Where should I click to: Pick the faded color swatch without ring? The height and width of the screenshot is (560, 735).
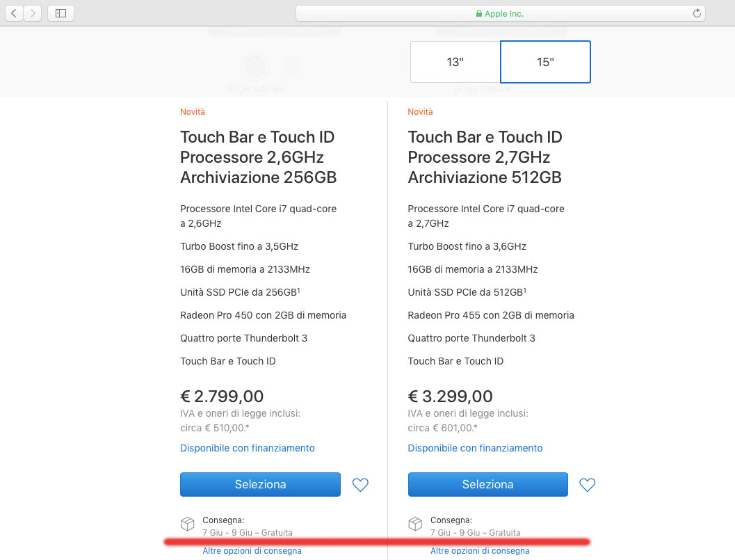pyautogui.click(x=292, y=66)
